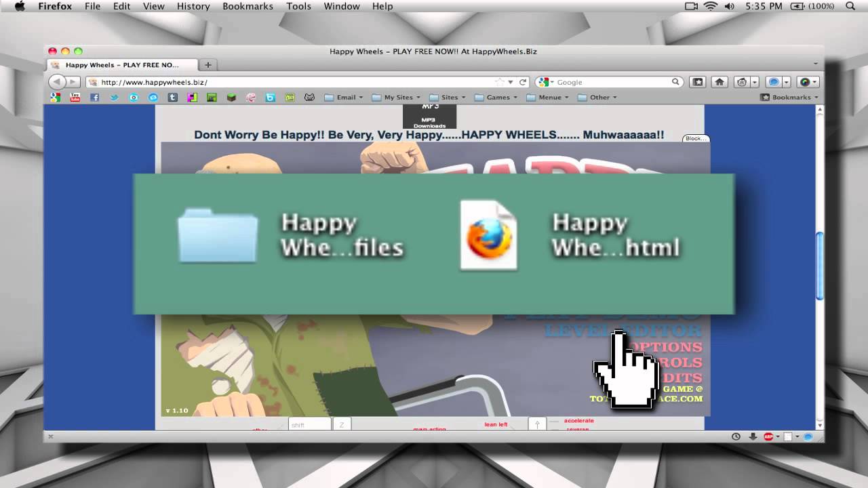The image size is (868, 488).
Task: Select the Happy Whe...html file overlay
Action: (x=570, y=235)
